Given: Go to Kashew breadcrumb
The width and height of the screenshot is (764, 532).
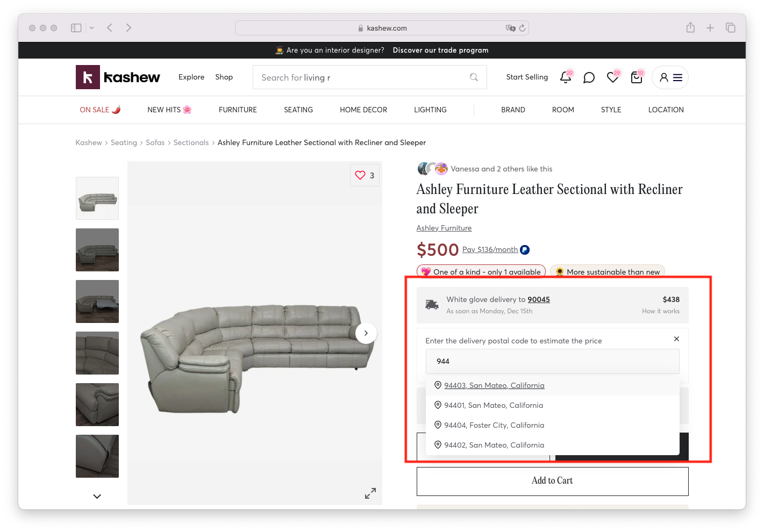Looking at the screenshot, I should tap(89, 142).
